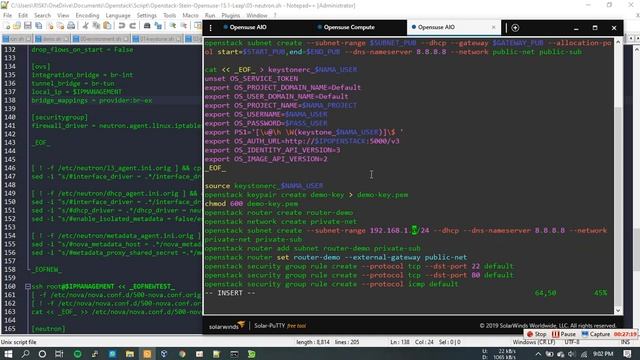Viewport: 640px width, 360px height.
Task: Click the Print icon in Notepad++ toolbar
Action: click(71, 26)
